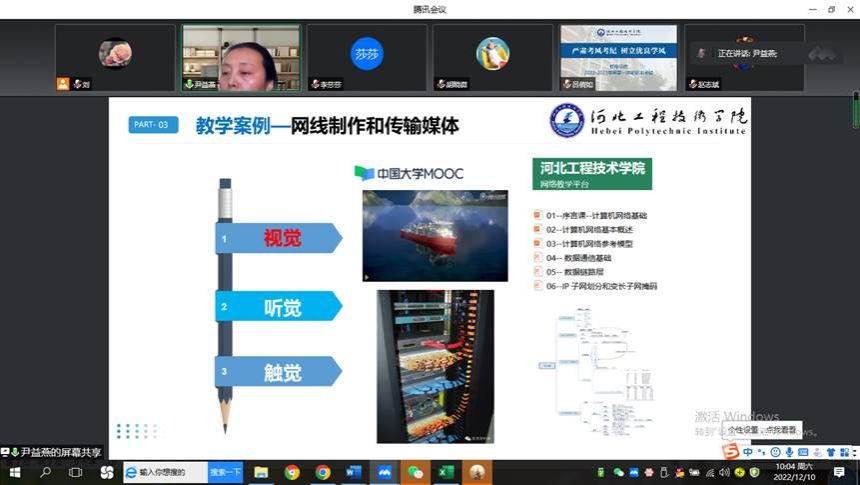Open WeChat from the taskbar
Image resolution: width=860 pixels, height=485 pixels.
pyautogui.click(x=415, y=472)
